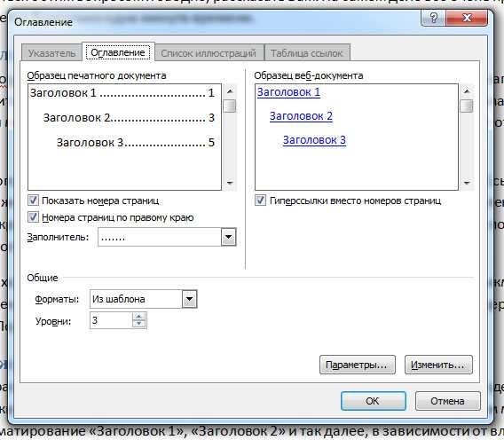The height and width of the screenshot is (440, 504).
Task: Select the Из шаблона combo box
Action: [144, 299]
